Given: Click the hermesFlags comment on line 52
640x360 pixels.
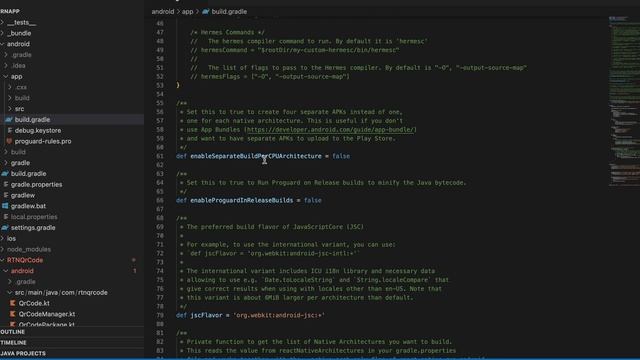Looking at the screenshot, I should coord(270,76).
